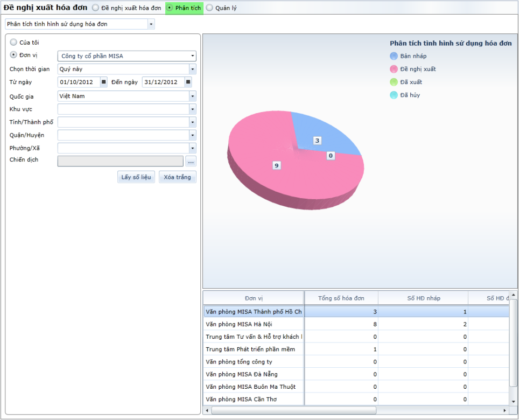Click the Bản nháp legend marker
519x420 pixels.
394,56
